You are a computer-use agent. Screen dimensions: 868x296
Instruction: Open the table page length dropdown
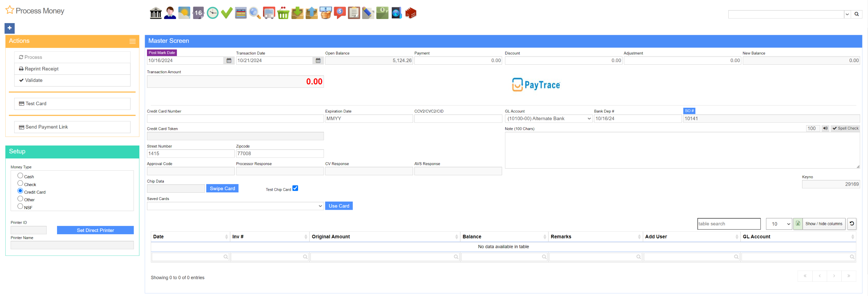[x=779, y=224]
